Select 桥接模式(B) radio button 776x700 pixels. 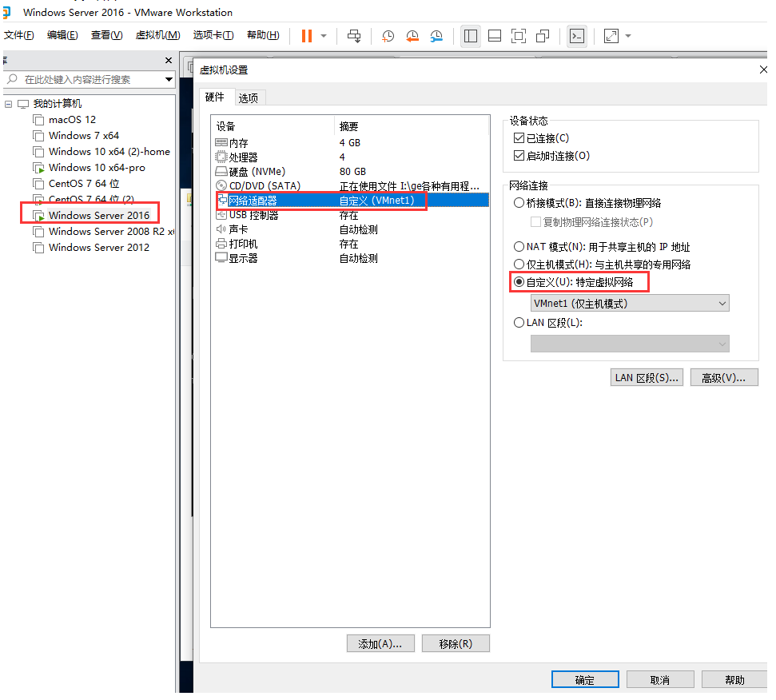tap(519, 203)
